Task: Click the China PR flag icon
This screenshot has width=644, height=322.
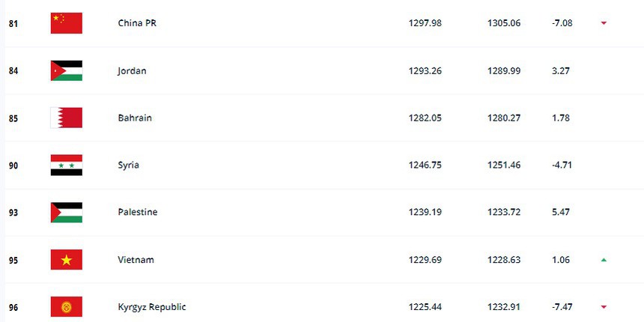Action: click(x=66, y=23)
